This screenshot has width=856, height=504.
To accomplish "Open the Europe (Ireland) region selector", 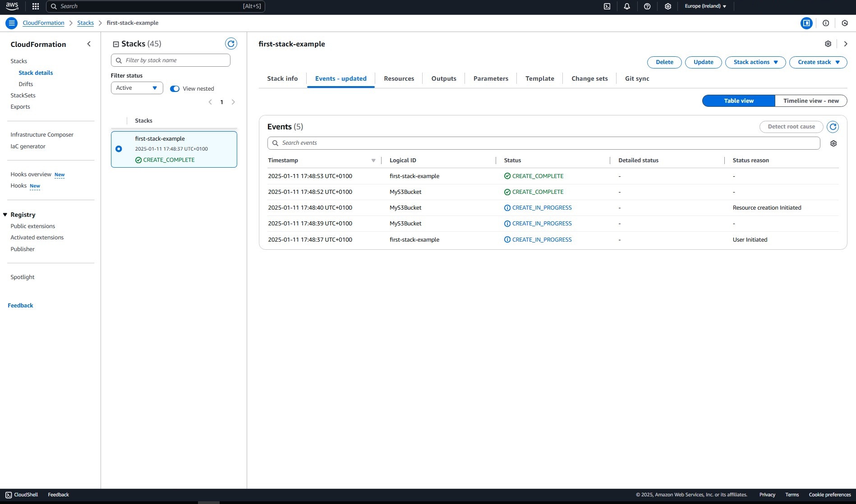I will (705, 6).
